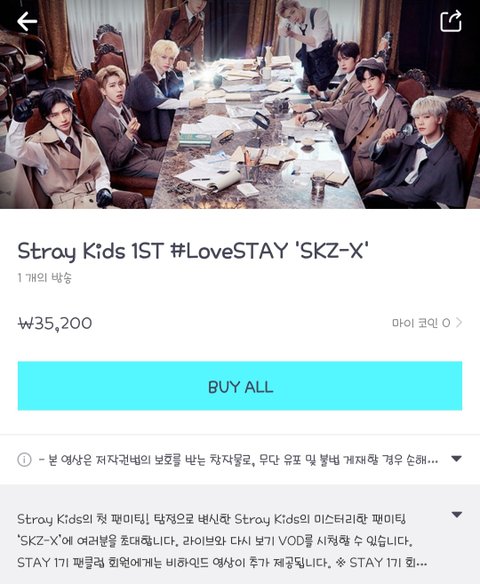Click the chevron next to 마이 코인 0
Image resolution: width=480 pixels, height=584 pixels.
[x=459, y=323]
